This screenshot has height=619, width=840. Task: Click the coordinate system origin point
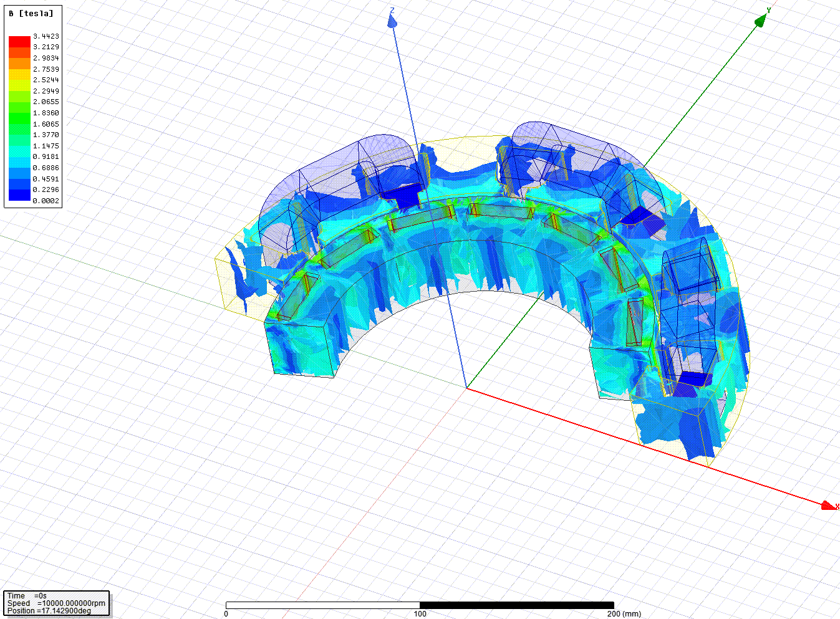(x=466, y=388)
